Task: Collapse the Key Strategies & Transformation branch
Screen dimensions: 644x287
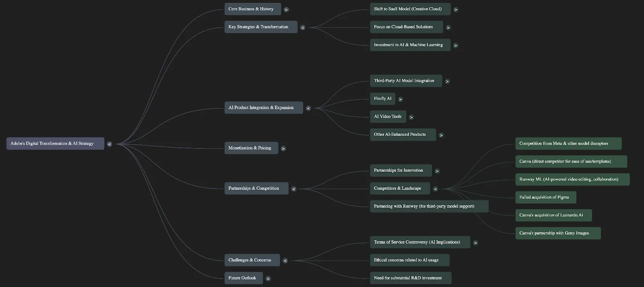Action: (303, 27)
